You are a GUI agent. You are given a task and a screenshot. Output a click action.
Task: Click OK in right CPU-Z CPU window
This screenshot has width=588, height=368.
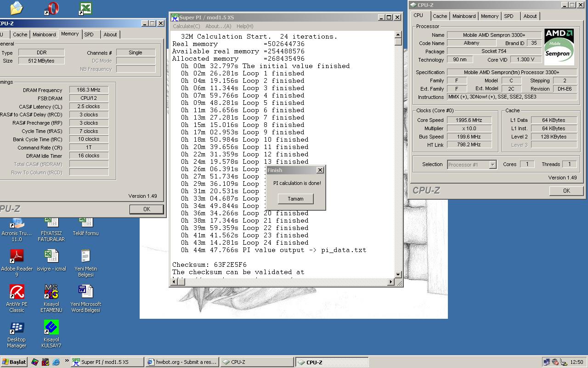click(x=566, y=190)
